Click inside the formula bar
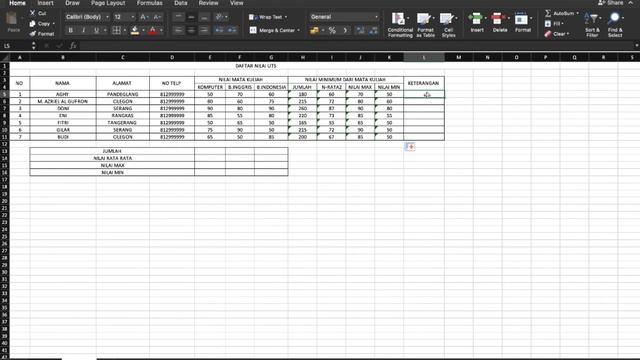 point(355,46)
